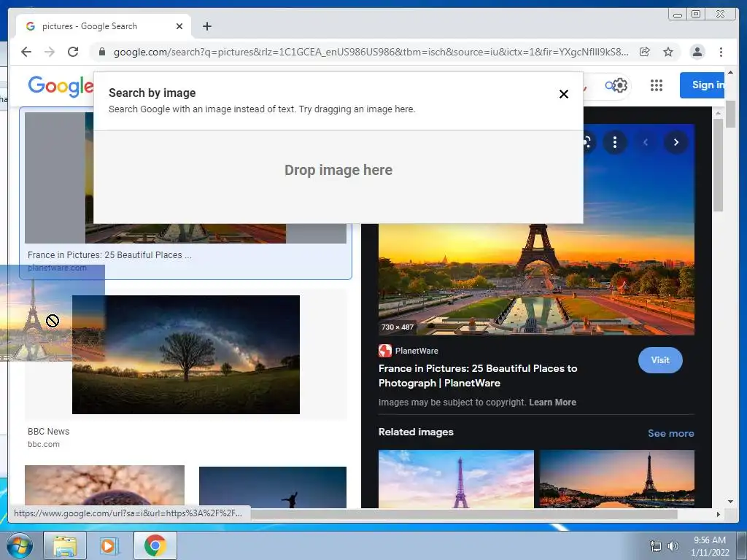The height and width of the screenshot is (560, 747).
Task: Close the pictures - Google Search tab
Action: 179,26
